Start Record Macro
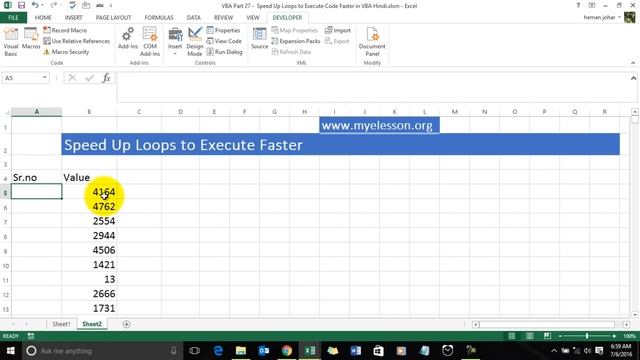The image size is (640, 360). pyautogui.click(x=65, y=30)
